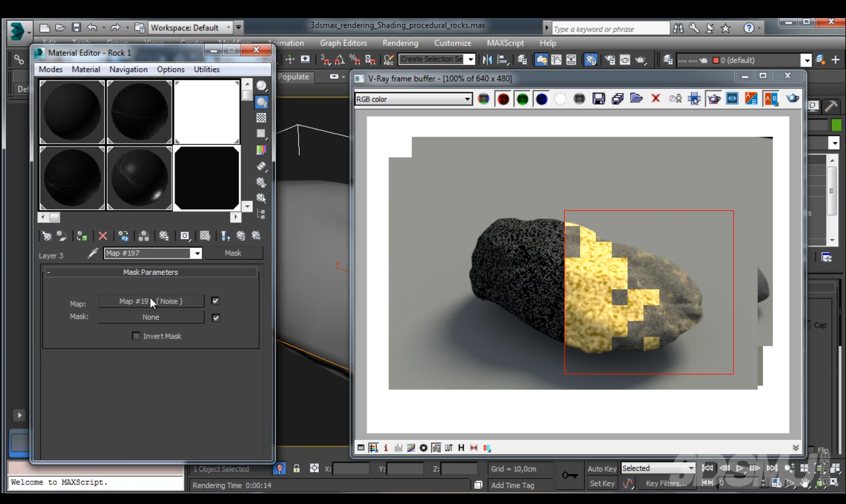The height and width of the screenshot is (504, 846).
Task: Open Options menu in Material Editor
Action: pos(171,69)
